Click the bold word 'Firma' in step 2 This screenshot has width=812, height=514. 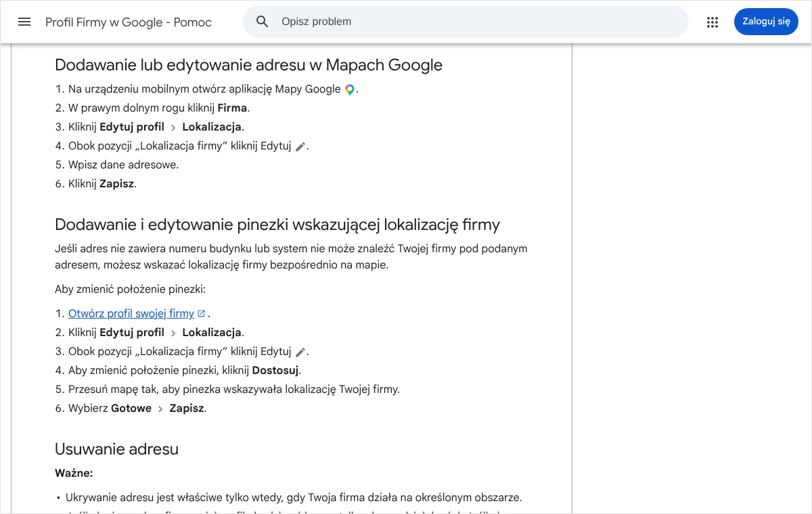click(x=232, y=108)
